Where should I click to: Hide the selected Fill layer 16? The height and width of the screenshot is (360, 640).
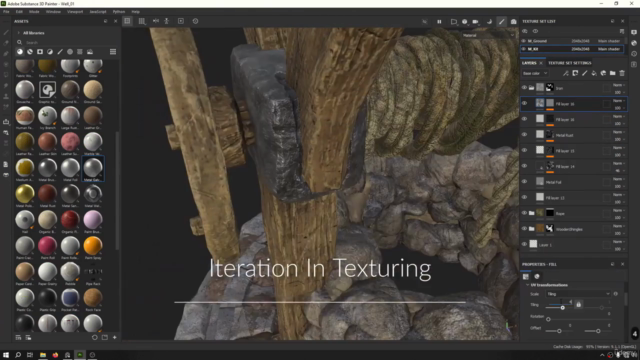pyautogui.click(x=524, y=103)
